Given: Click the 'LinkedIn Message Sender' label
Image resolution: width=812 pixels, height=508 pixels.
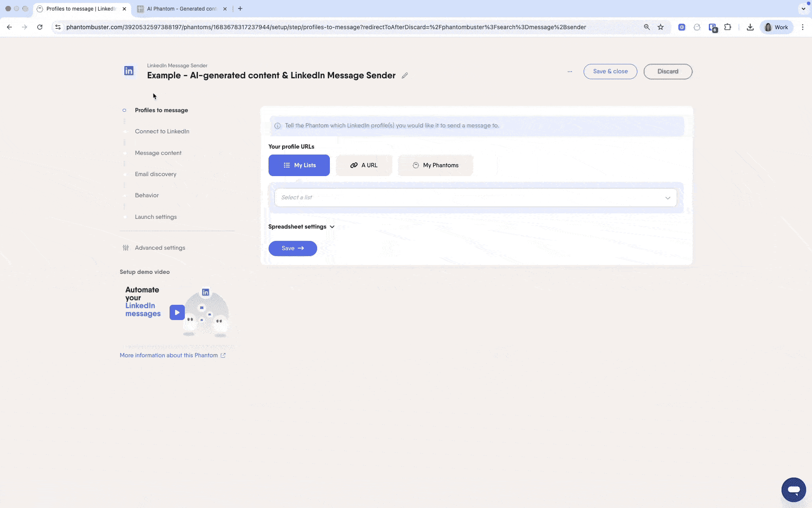Looking at the screenshot, I should [177, 66].
